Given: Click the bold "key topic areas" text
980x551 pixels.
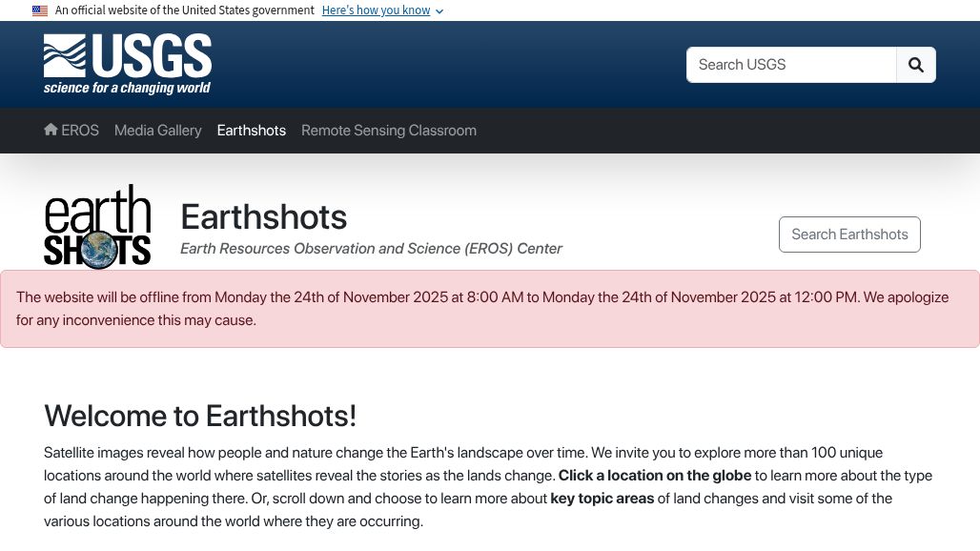Looking at the screenshot, I should tap(602, 499).
